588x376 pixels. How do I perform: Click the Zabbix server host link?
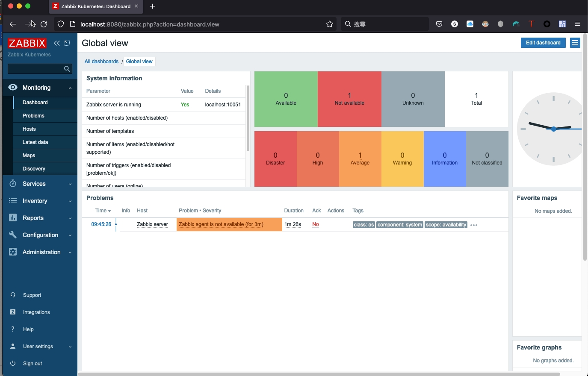click(x=152, y=224)
